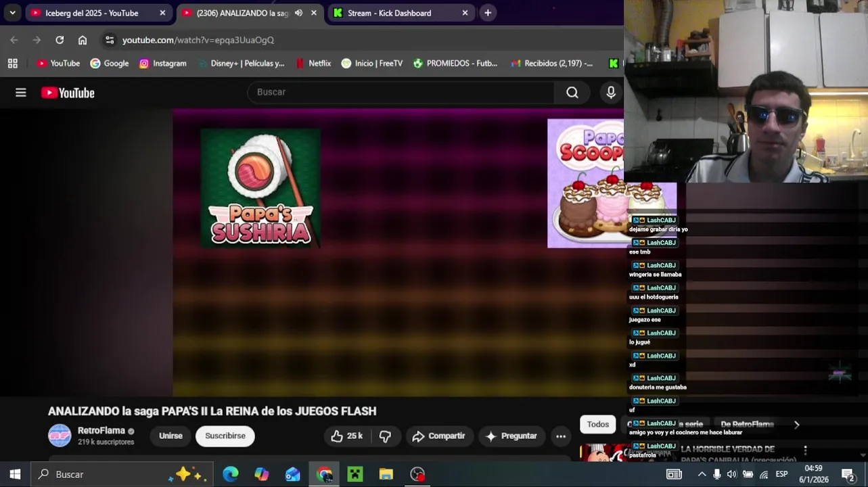The height and width of the screenshot is (487, 868).
Task: Close the 'Iceberg del 2025' tab
Action: (x=162, y=13)
